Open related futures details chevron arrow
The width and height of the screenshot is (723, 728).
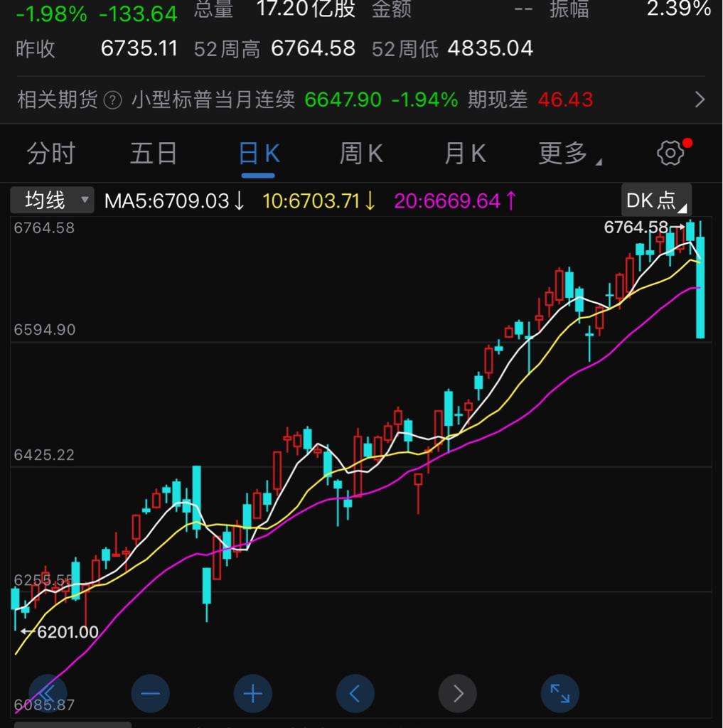700,100
